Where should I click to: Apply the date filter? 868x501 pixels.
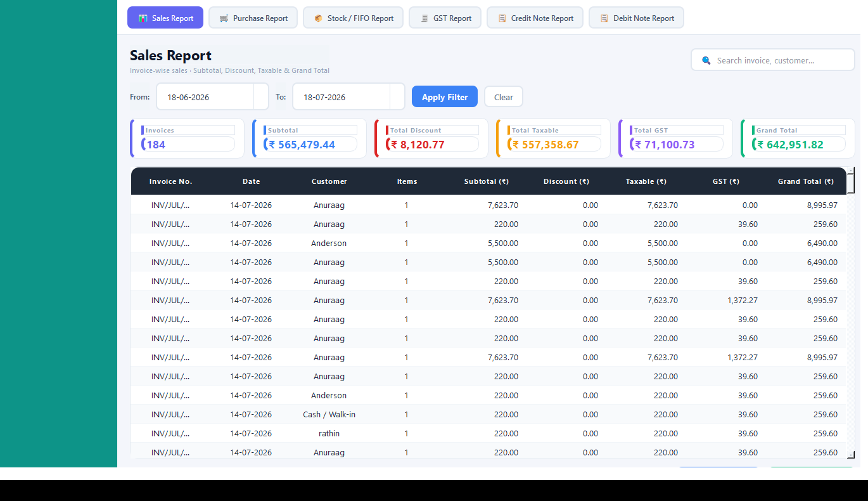click(445, 97)
